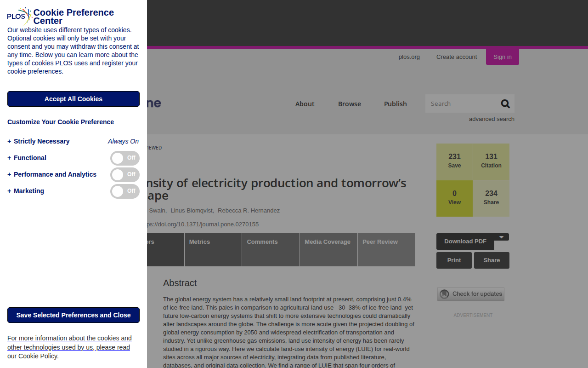Save Selected Preferences and Close
Screen dimensions: 588x368
click(73, 315)
